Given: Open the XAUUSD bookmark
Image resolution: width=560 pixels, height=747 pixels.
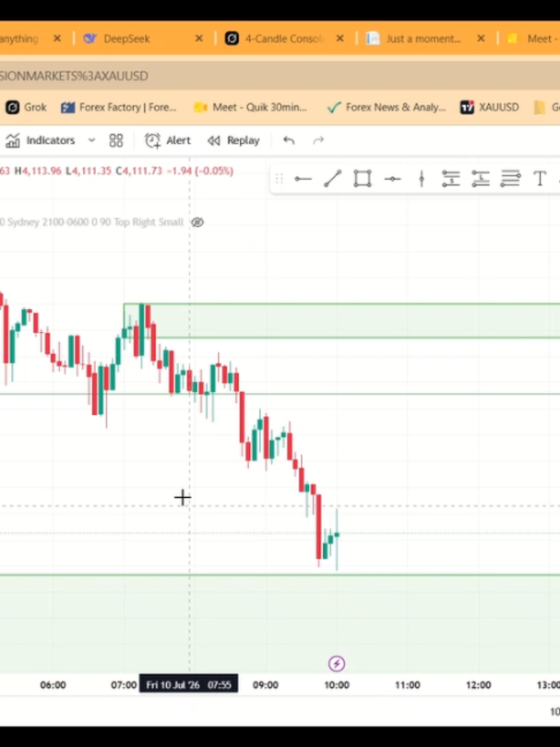Looking at the screenshot, I should [x=490, y=107].
